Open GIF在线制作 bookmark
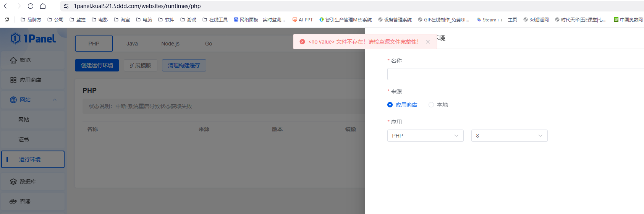This screenshot has width=644, height=214. tap(443, 19)
